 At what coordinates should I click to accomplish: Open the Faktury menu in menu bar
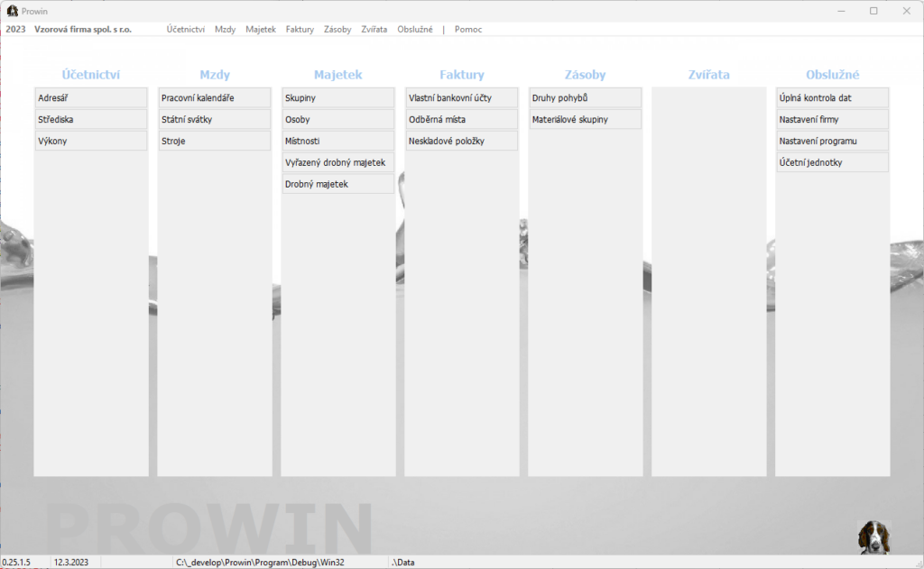300,30
